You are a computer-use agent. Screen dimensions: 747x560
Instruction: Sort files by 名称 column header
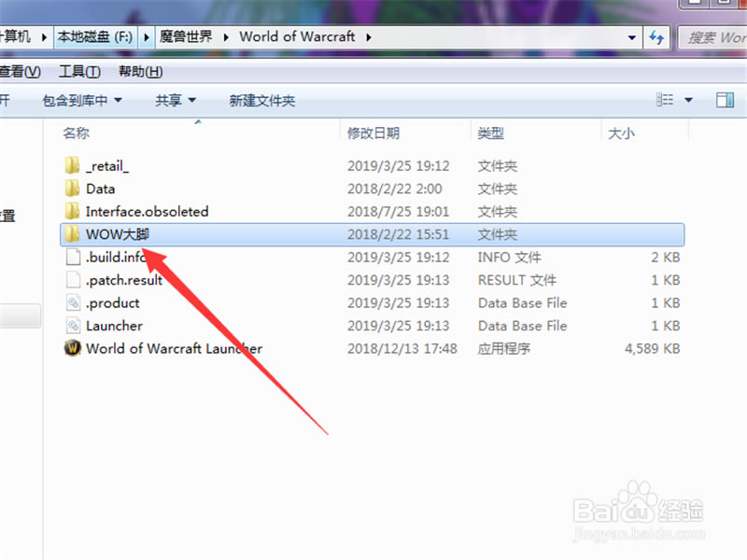click(x=77, y=133)
